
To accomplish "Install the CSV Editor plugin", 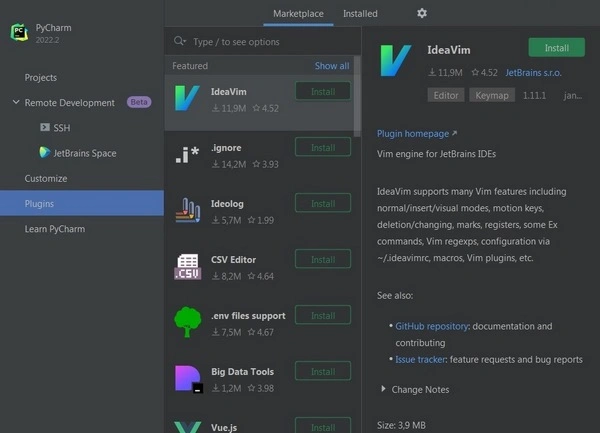I will coord(323,259).
